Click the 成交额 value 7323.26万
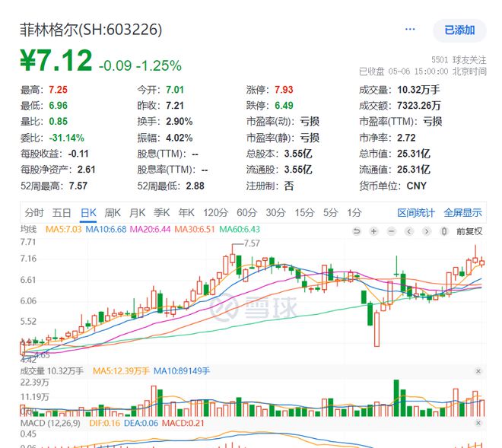 coord(419,106)
